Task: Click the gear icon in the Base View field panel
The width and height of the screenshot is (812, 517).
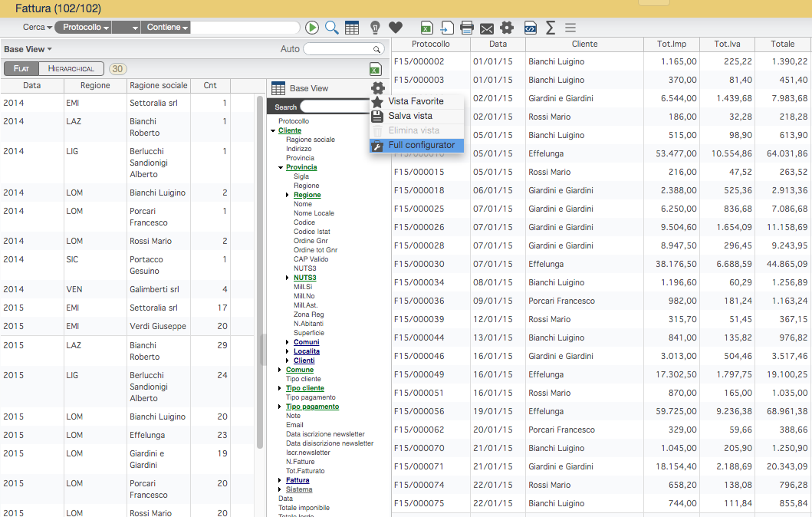Action: pyautogui.click(x=378, y=88)
